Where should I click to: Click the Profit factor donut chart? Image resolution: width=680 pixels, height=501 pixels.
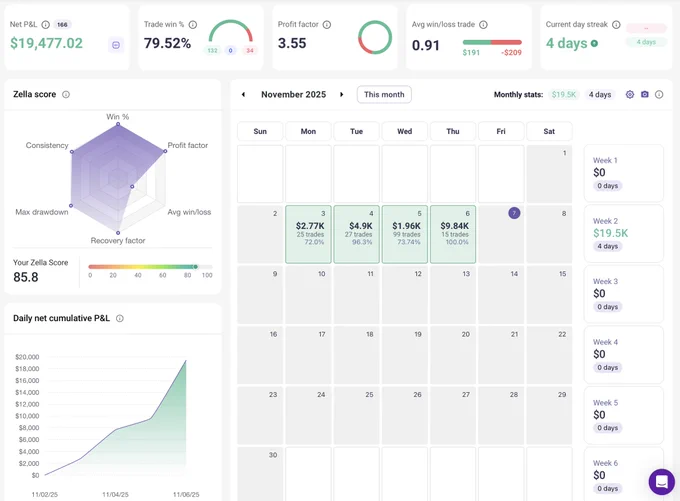click(375, 37)
